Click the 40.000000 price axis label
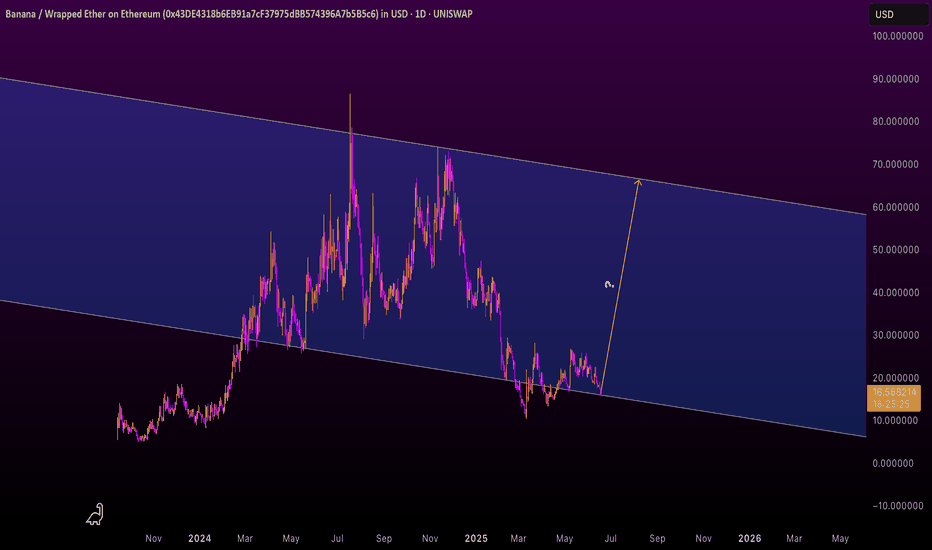Viewport: 932px width, 550px height. 896,293
